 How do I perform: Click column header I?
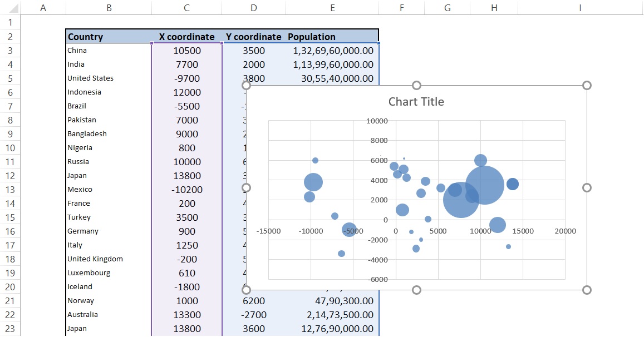(580, 6)
